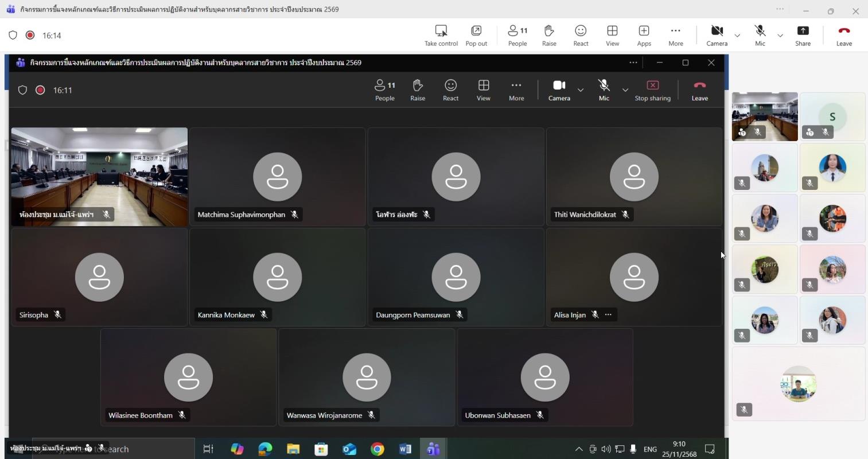
Task: Pop out the shared content window
Action: click(x=476, y=35)
